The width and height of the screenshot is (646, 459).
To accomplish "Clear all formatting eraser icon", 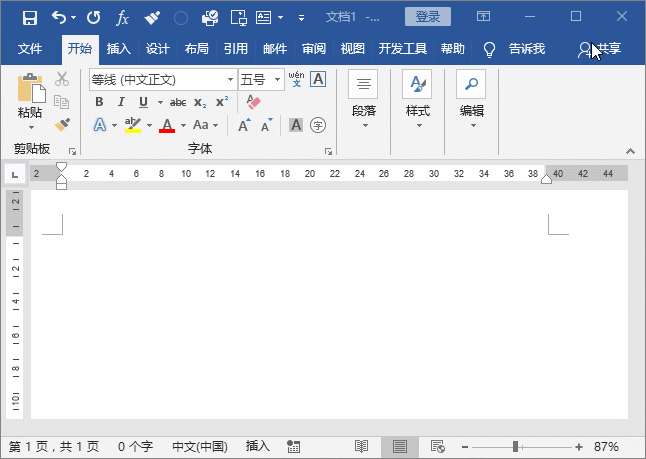I will [x=253, y=102].
